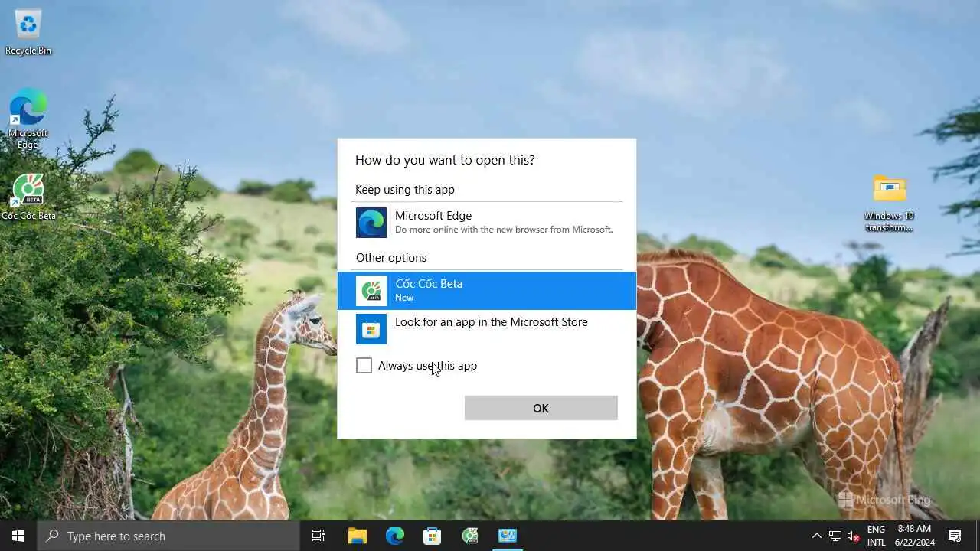
Task: Confirm the dialog with the OK button
Action: pyautogui.click(x=541, y=408)
